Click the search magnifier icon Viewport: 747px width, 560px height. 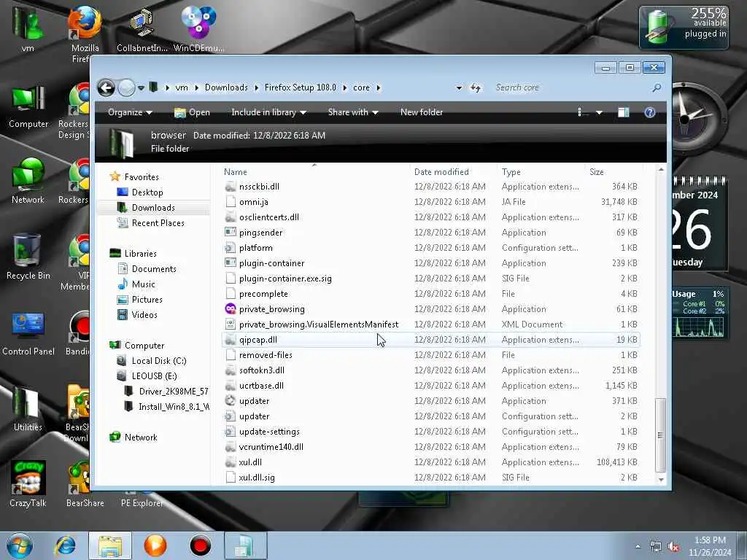point(657,87)
